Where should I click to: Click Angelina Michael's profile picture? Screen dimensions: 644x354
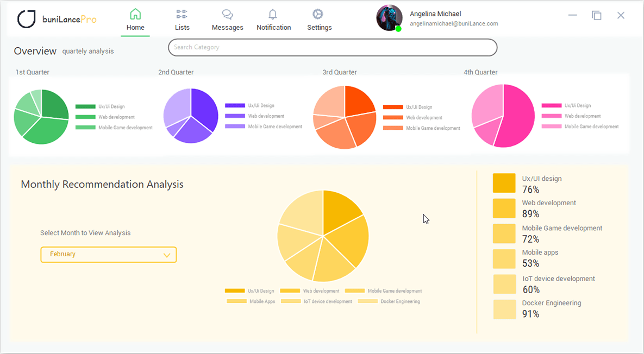(x=389, y=17)
